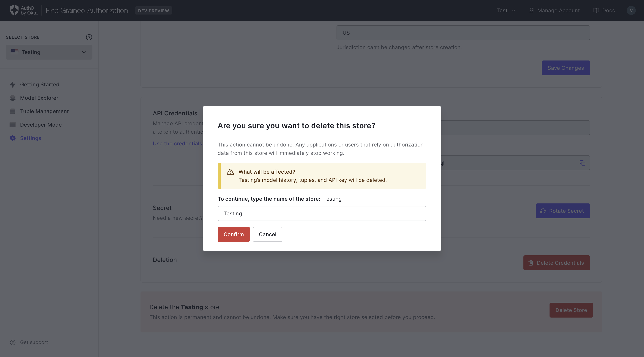This screenshot has height=357, width=644.
Task: Click the Model Explorer layers icon
Action: pos(13,98)
